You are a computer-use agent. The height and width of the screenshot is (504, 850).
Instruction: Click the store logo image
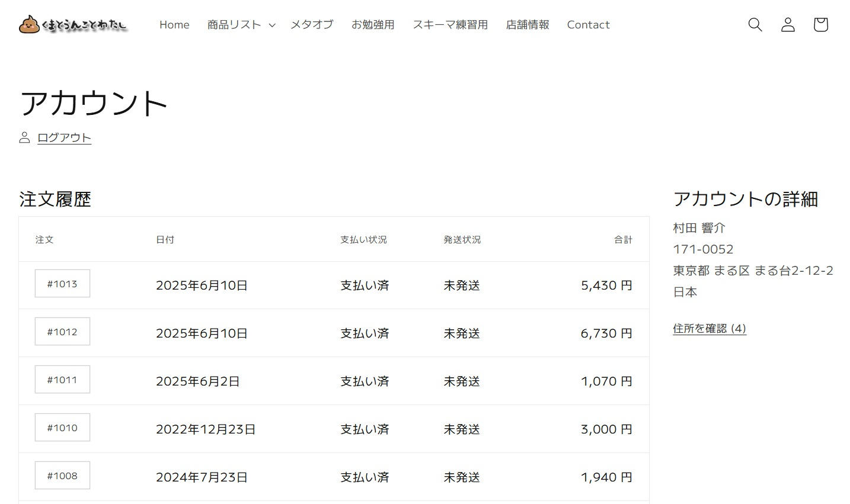74,25
